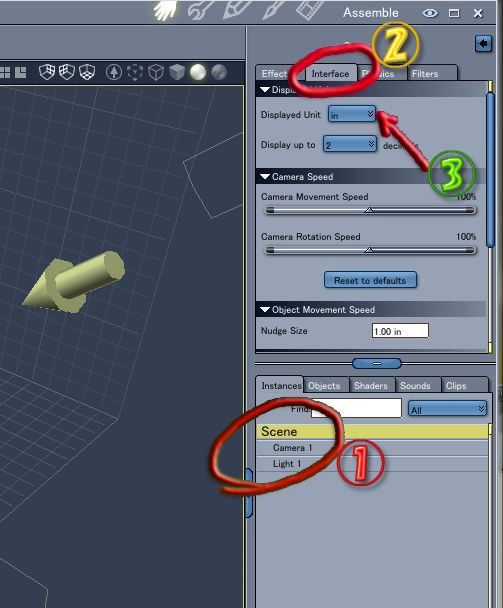Click the four-view layout grid icon
This screenshot has width=503, height=608.
[x=5, y=72]
